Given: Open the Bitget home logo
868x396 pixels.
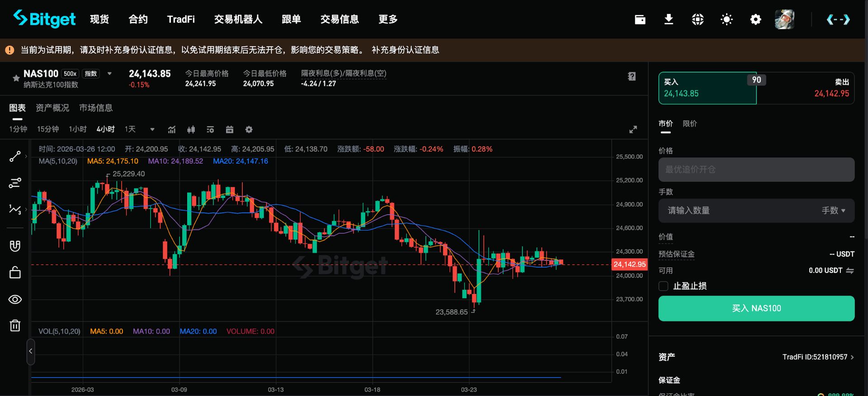Looking at the screenshot, I should click(x=44, y=19).
